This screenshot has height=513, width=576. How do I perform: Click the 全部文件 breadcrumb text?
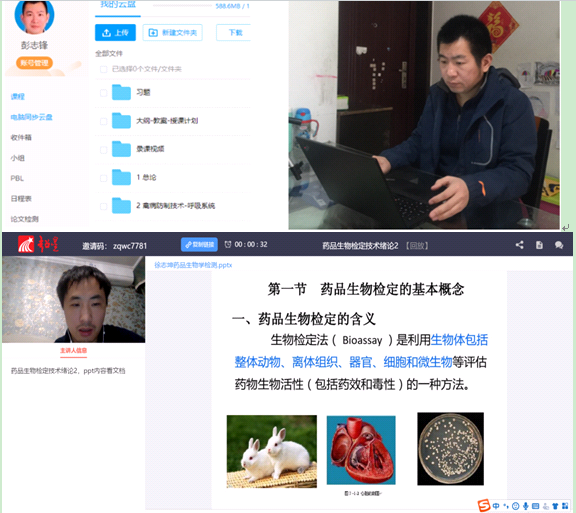point(109,54)
